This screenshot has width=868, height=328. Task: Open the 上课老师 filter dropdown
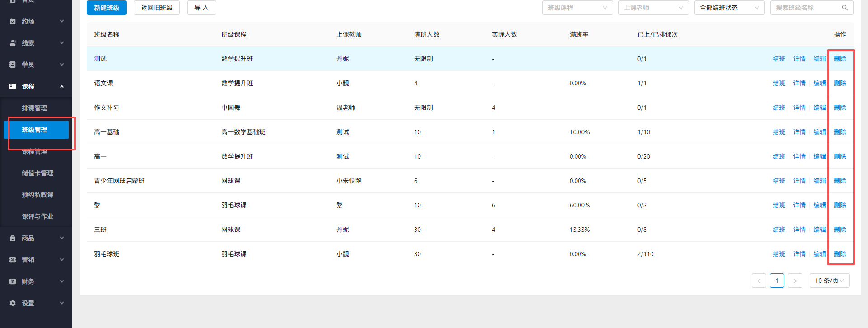click(653, 8)
